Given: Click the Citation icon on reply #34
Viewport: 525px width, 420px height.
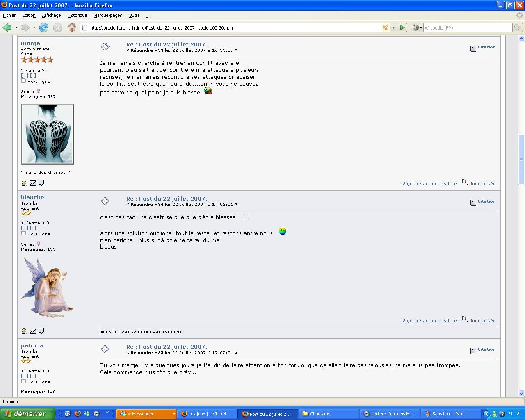Looking at the screenshot, I should tap(473, 202).
